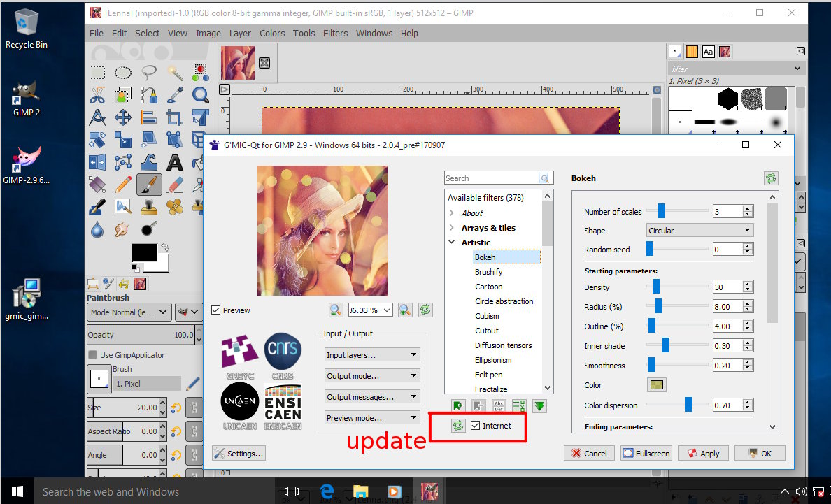Open Microsoft Edge from taskbar

click(327, 491)
